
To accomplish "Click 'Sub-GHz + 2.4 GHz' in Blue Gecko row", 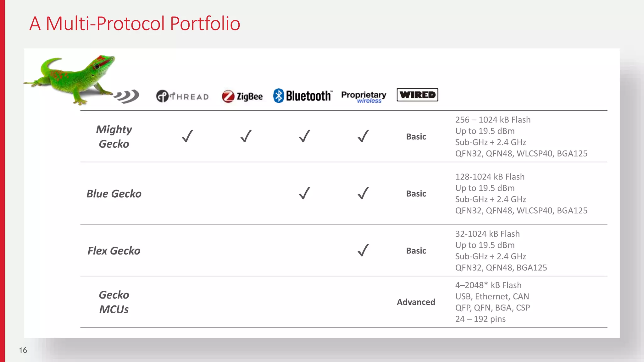I will 491,199.
